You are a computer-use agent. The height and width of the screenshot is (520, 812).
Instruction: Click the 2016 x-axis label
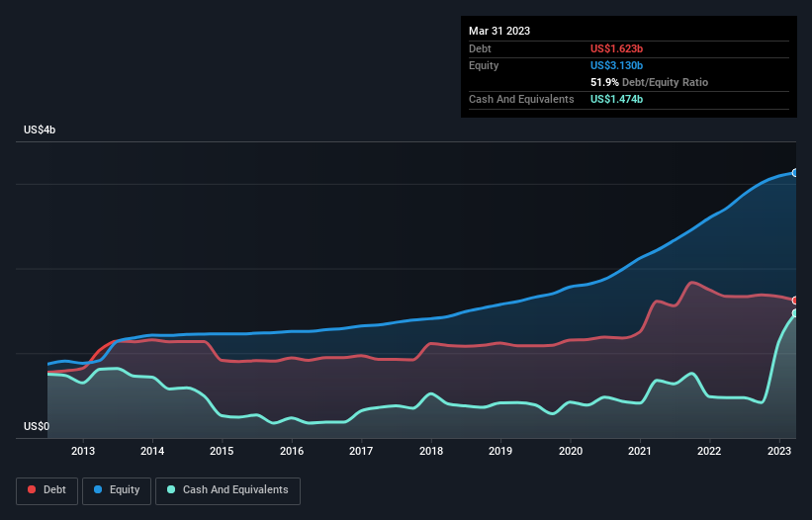tap(292, 451)
